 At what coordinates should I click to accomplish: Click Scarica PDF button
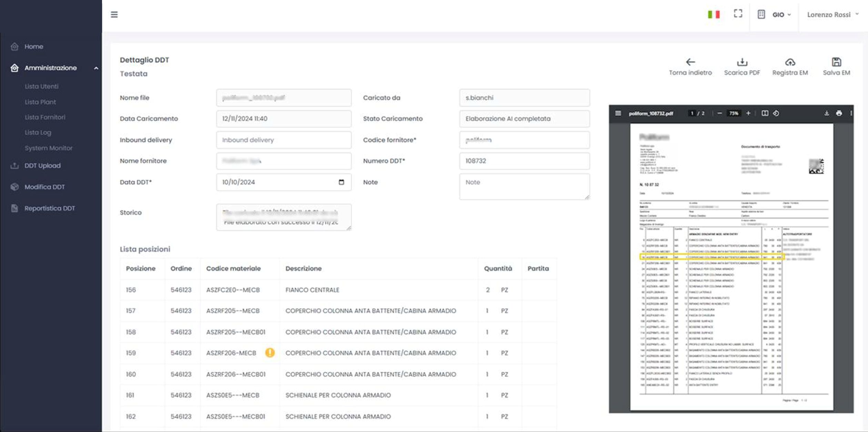coord(742,66)
